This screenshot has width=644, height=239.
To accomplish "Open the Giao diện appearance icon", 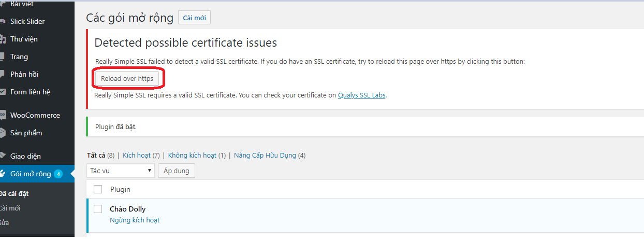I will (3, 156).
